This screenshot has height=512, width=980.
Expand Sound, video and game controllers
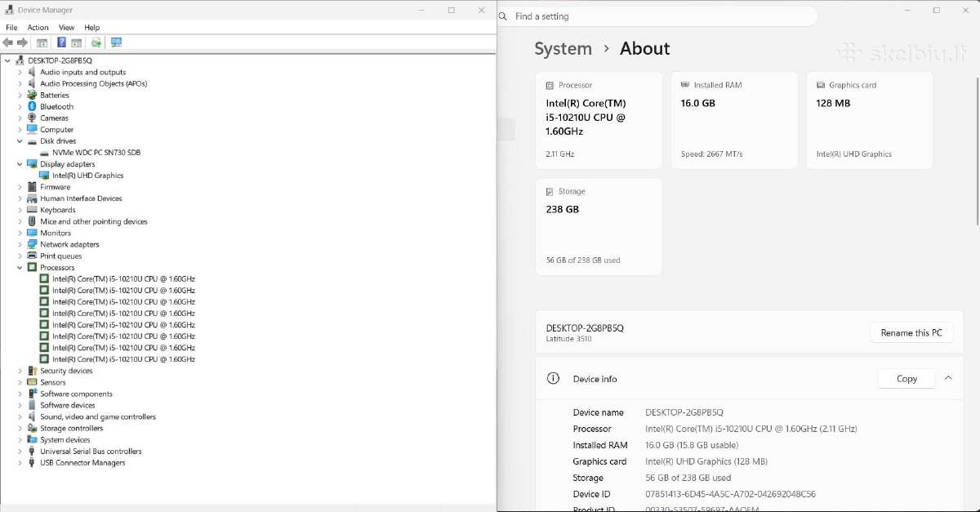[20, 416]
